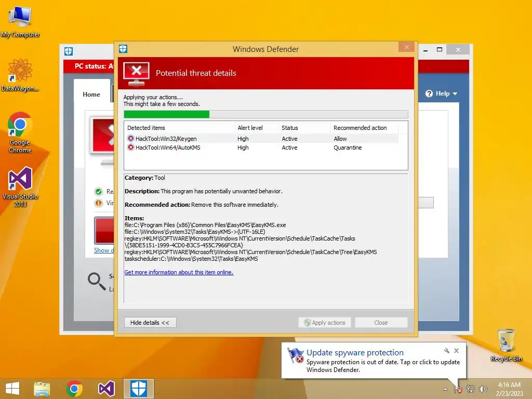Click Show details link in main window

point(104,250)
